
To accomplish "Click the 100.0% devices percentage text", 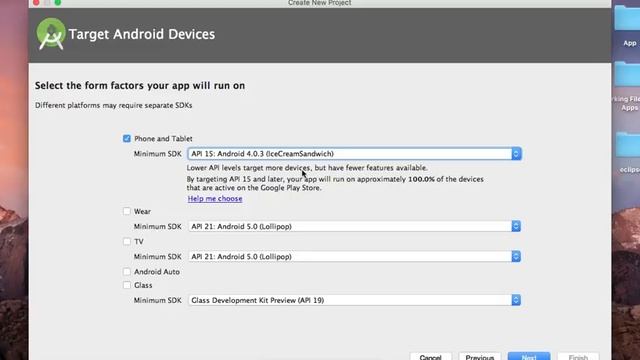I will pos(421,179).
